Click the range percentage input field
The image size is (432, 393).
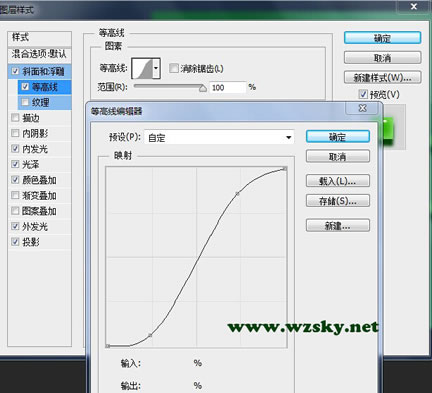[227, 88]
